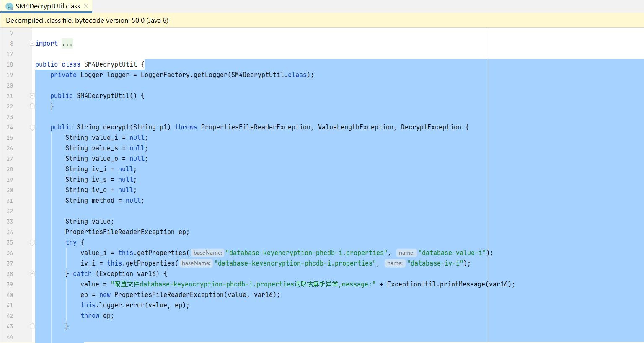The image size is (644, 343).
Task: Click 'value_s' variable on line 26
Action: [x=105, y=148]
